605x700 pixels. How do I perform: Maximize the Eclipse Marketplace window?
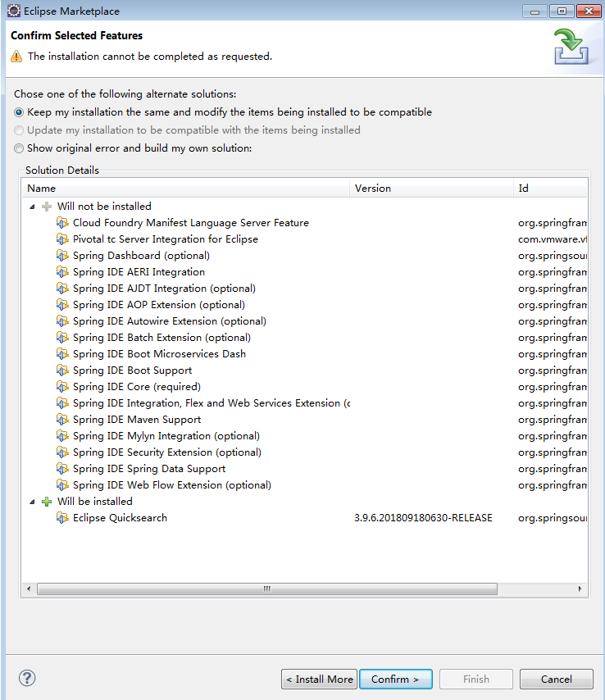[x=562, y=11]
